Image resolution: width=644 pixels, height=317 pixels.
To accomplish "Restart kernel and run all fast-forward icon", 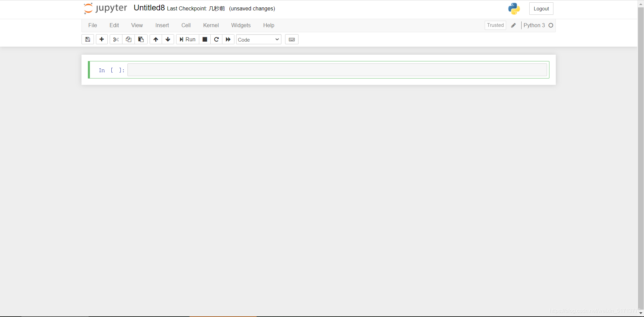I will [228, 40].
